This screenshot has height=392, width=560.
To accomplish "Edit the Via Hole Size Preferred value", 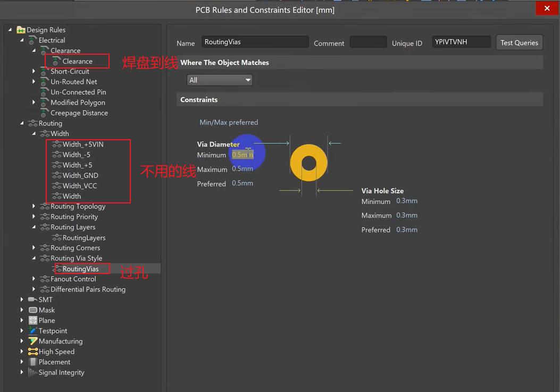I will point(407,229).
